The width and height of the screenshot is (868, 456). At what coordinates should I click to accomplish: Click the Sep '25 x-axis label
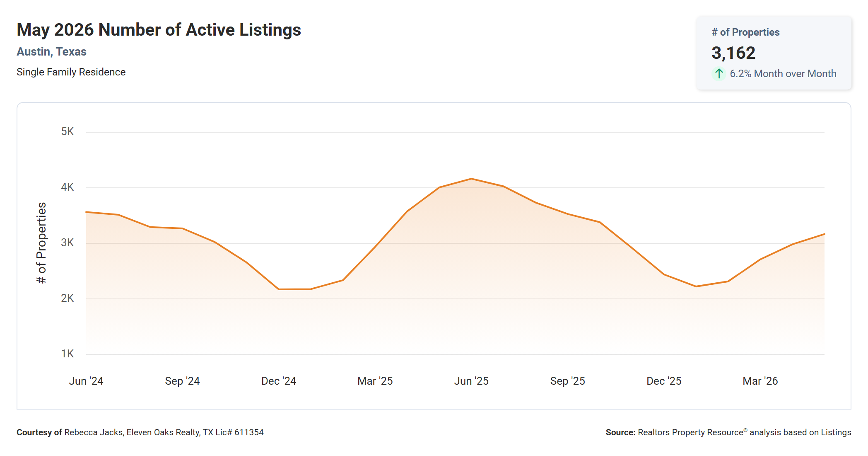coord(568,381)
